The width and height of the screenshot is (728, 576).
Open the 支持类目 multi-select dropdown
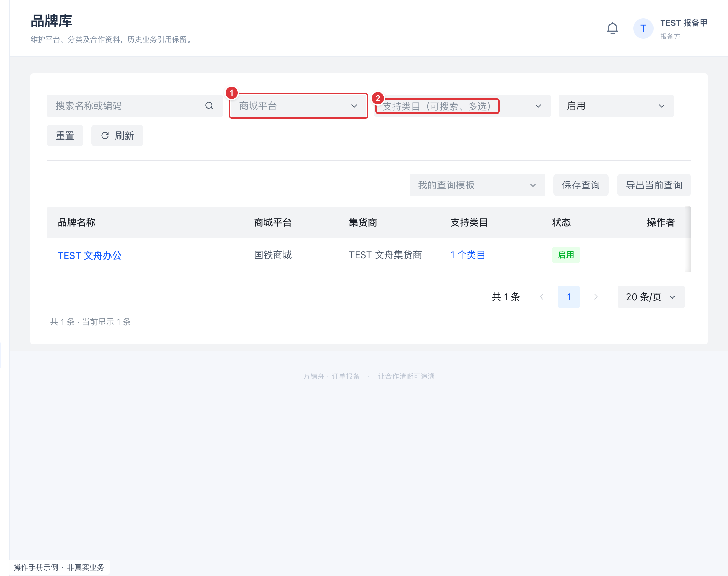(x=462, y=106)
